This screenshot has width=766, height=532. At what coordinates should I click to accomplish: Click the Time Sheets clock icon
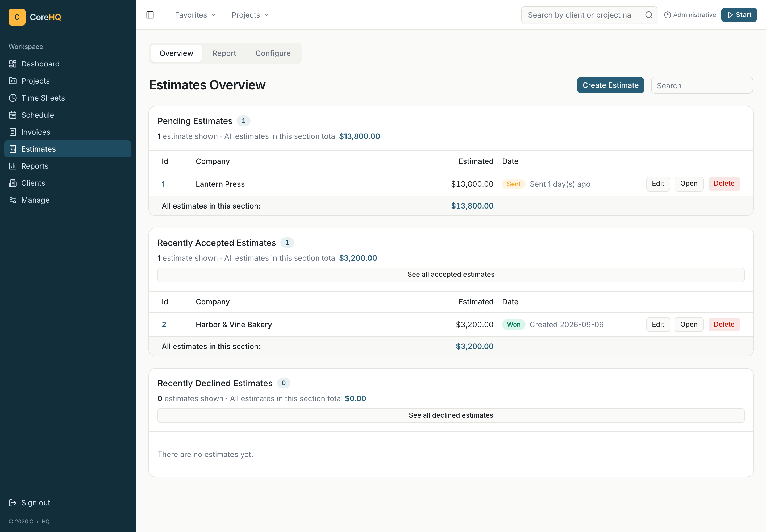click(x=13, y=98)
